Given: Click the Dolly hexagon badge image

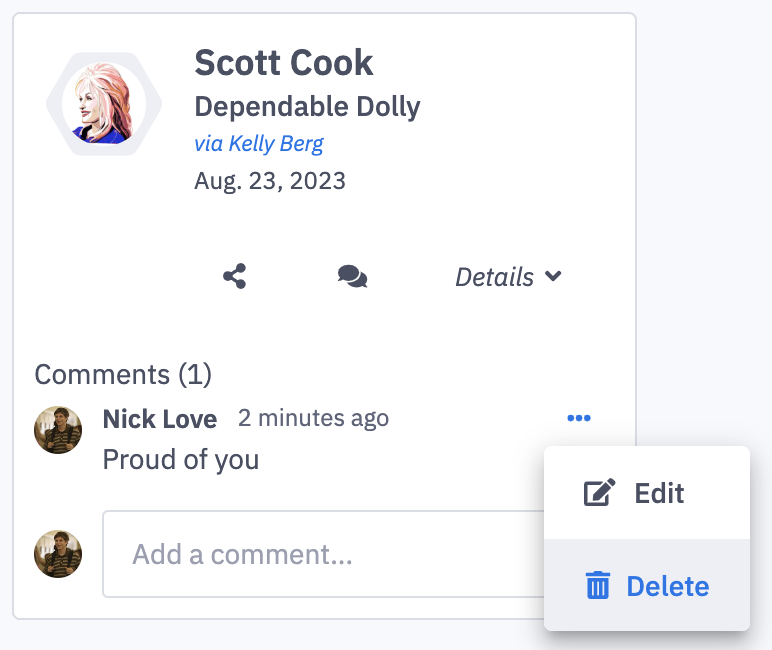Looking at the screenshot, I should coord(103,104).
